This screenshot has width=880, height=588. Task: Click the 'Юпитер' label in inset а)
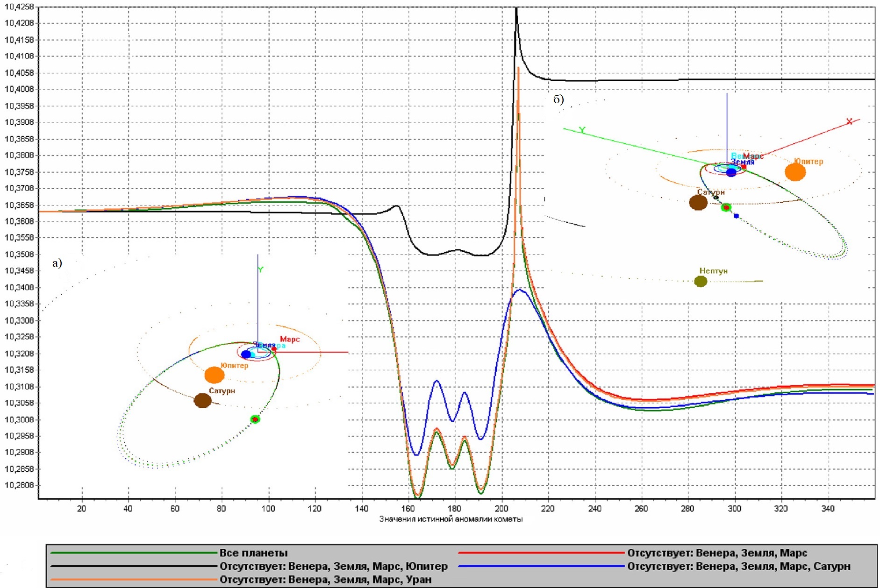[x=235, y=365]
